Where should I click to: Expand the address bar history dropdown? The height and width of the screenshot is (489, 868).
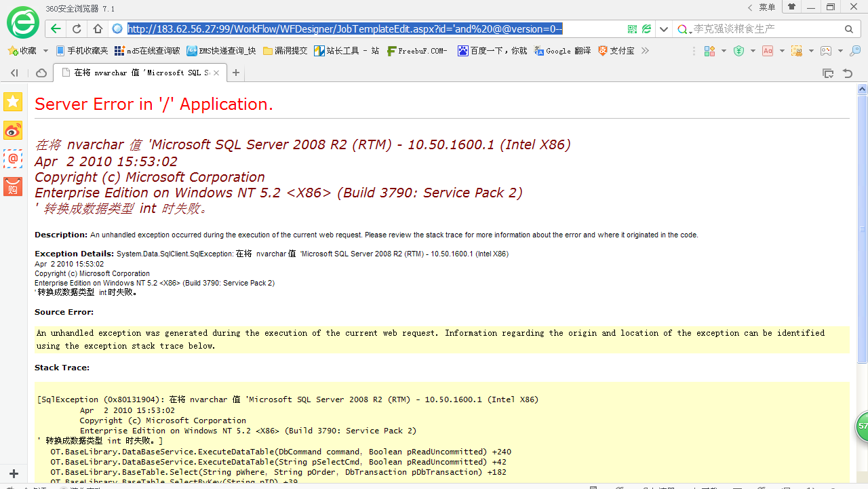click(x=664, y=29)
